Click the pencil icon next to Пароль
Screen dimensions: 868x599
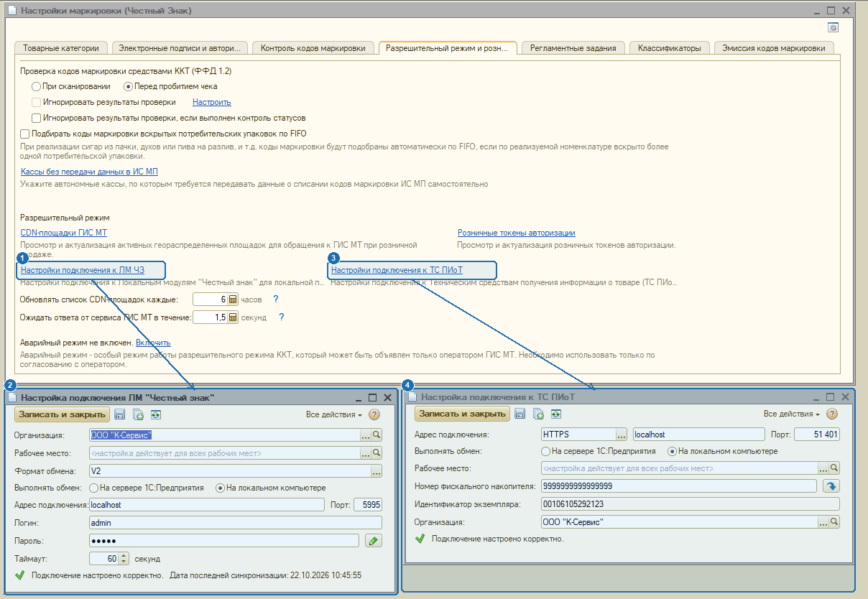click(373, 541)
